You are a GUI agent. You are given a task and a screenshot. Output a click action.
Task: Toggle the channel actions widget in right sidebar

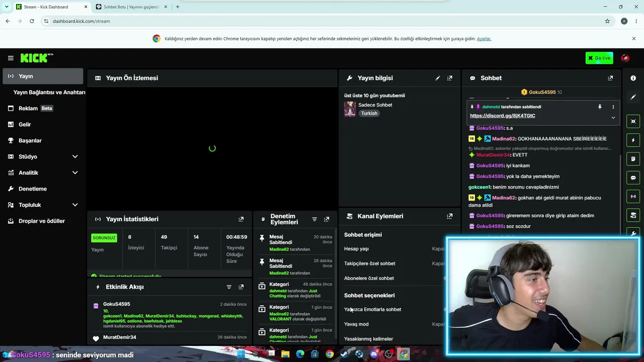tap(633, 215)
